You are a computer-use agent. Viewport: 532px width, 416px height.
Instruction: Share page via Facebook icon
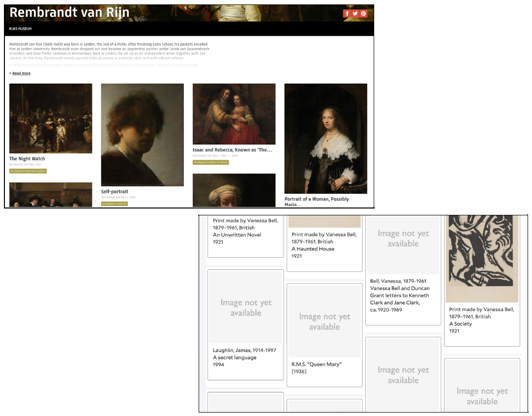(x=347, y=14)
